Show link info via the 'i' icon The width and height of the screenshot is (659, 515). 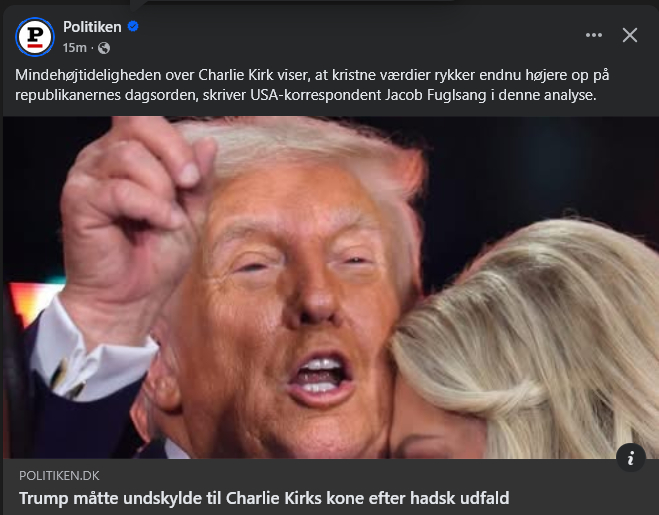click(630, 458)
